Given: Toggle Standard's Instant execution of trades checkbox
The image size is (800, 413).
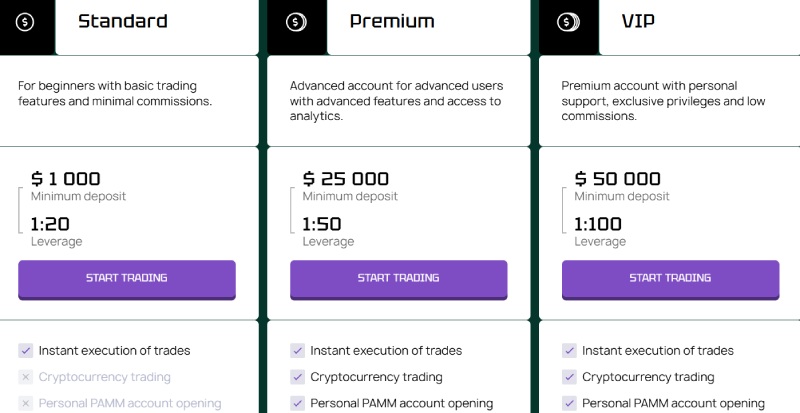Looking at the screenshot, I should click(x=25, y=351).
